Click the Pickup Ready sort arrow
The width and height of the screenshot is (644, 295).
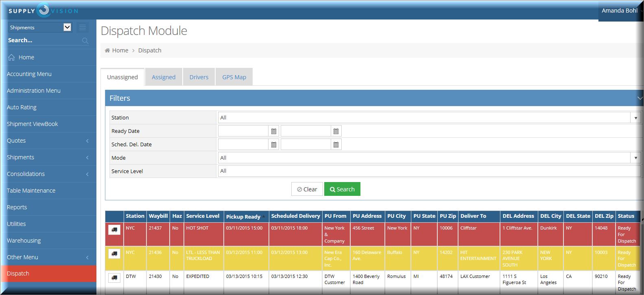[x=264, y=216]
